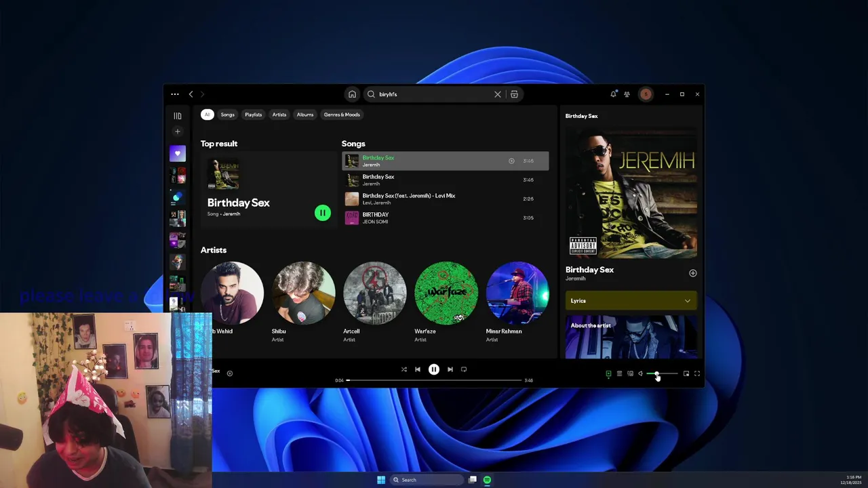Go forward with the right arrow
The image size is (868, 488).
tap(202, 94)
